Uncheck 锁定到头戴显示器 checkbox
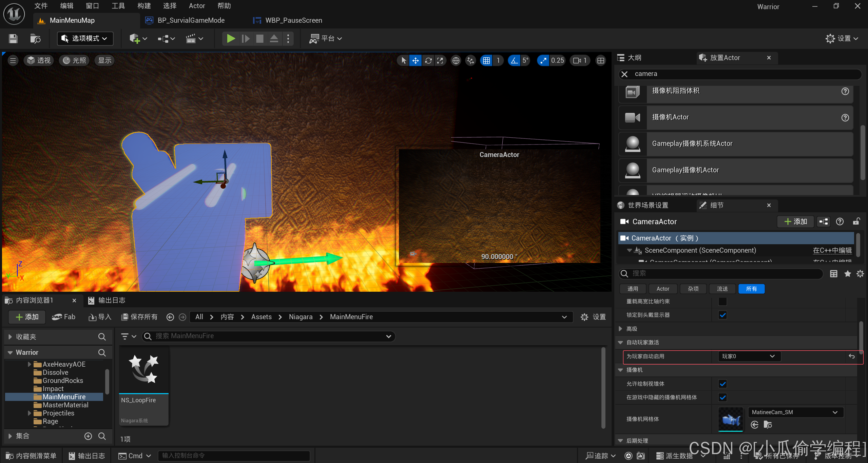 [x=722, y=315]
